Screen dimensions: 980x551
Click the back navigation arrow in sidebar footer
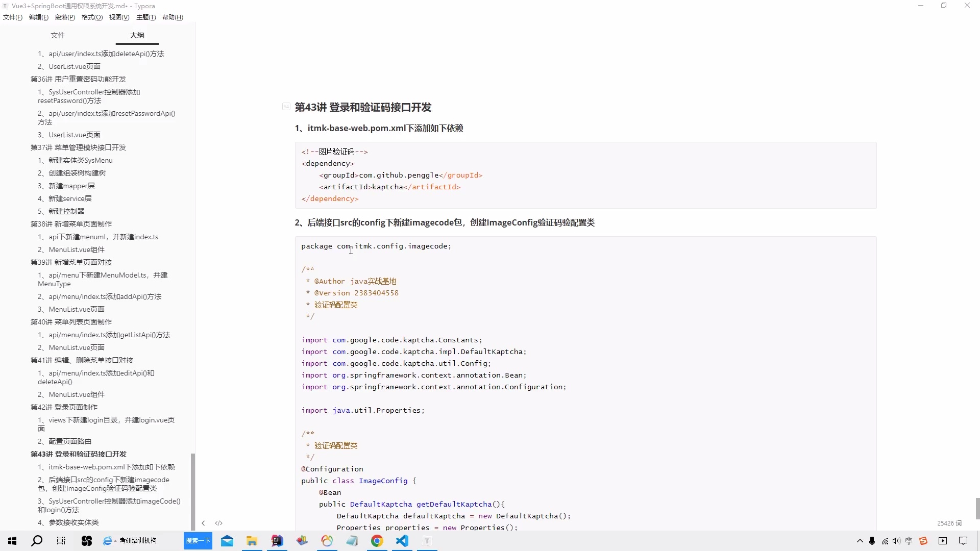coord(203,523)
